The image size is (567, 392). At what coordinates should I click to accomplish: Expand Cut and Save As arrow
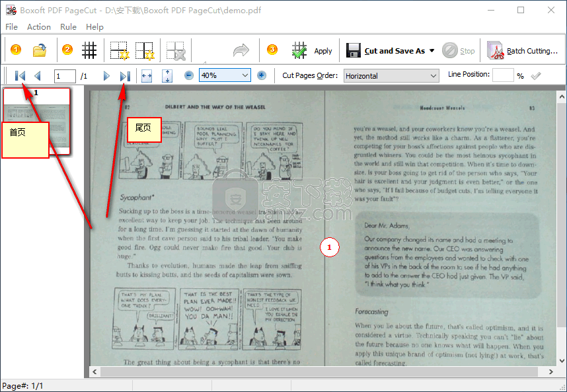[432, 51]
